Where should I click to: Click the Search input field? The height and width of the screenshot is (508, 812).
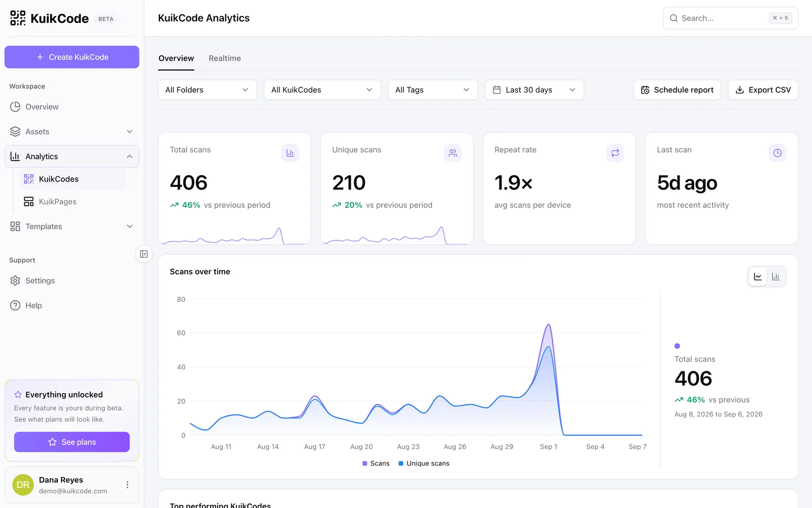pyautogui.click(x=731, y=18)
